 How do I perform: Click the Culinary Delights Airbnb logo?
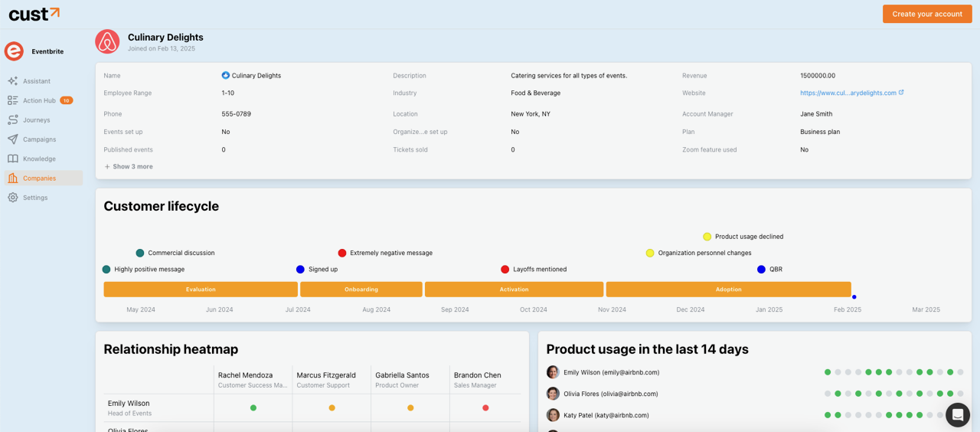(107, 41)
